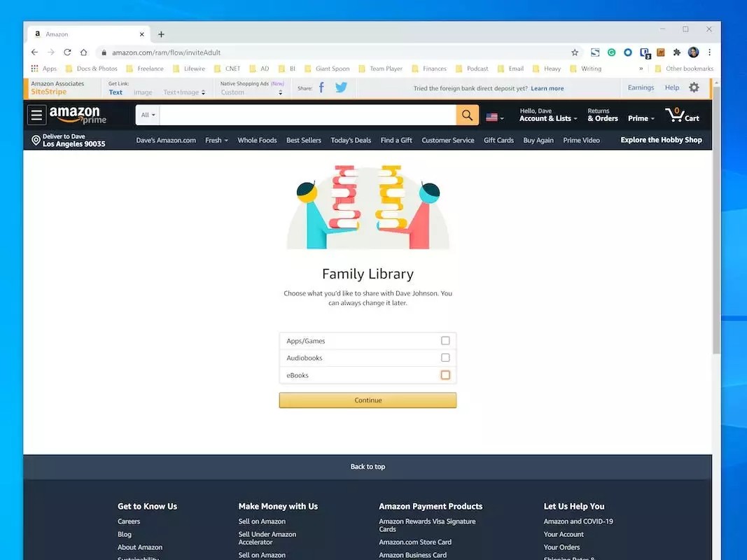The width and height of the screenshot is (747, 560).
Task: Open the Whole Foods nav item
Action: click(x=257, y=140)
